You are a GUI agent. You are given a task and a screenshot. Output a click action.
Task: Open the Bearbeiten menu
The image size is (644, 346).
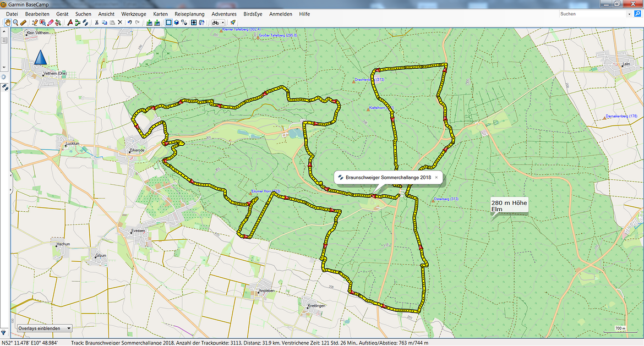(37, 14)
